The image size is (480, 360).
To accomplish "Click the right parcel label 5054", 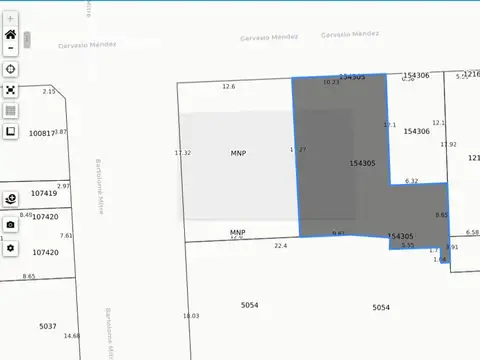I will (381, 307).
